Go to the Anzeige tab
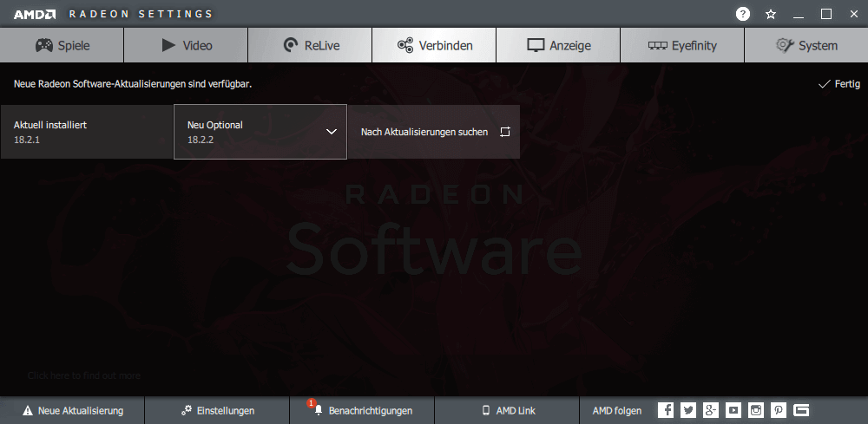Image resolution: width=868 pixels, height=424 pixels. (x=558, y=45)
